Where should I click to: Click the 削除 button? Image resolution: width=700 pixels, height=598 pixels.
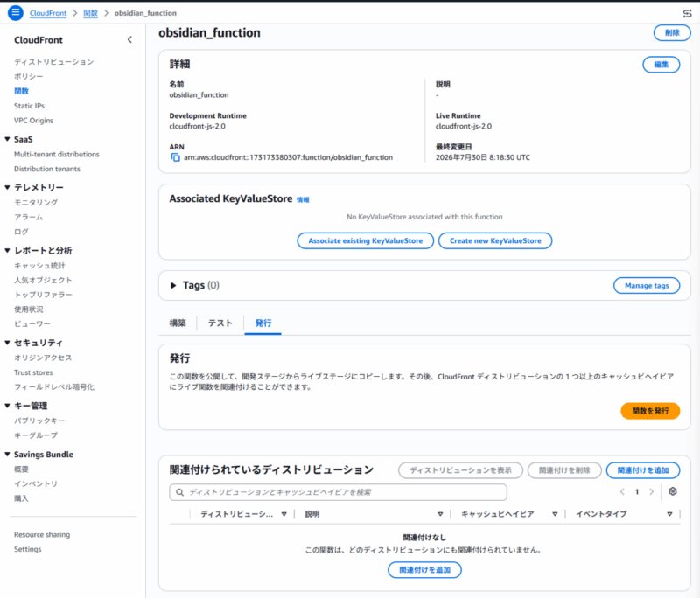[672, 32]
